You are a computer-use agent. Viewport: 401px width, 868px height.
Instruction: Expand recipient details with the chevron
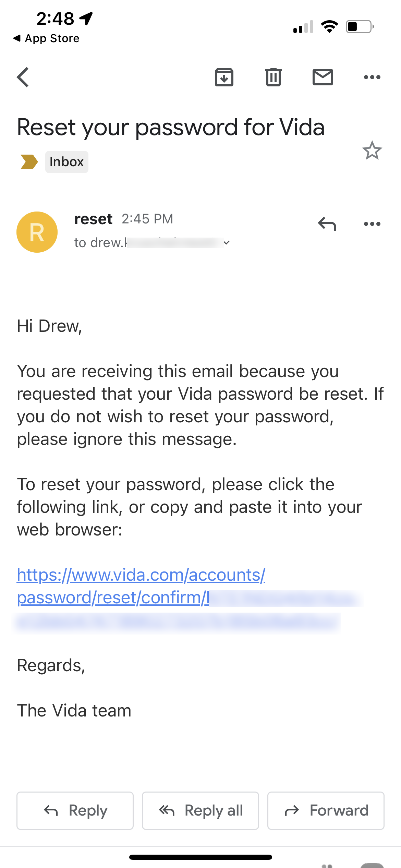(x=226, y=242)
